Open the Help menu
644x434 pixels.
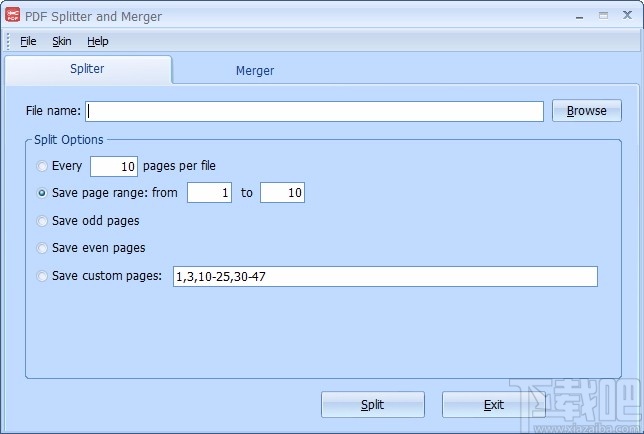[x=98, y=41]
